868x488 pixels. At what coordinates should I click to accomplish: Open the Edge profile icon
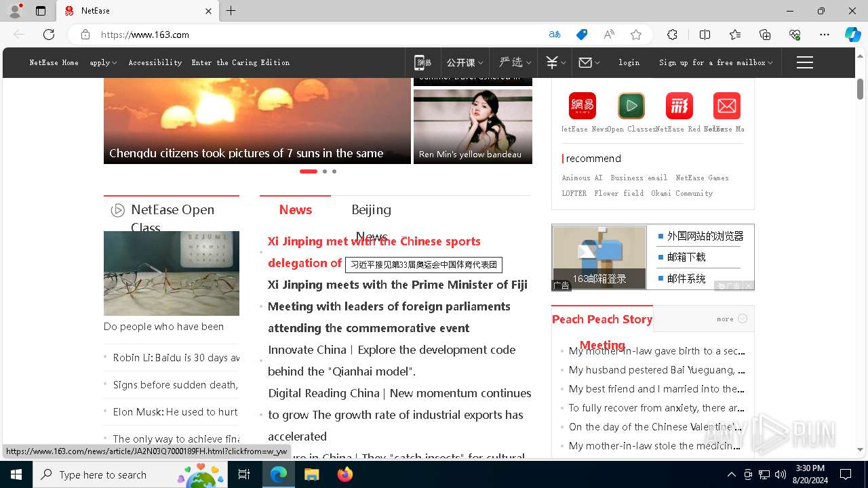tap(15, 11)
